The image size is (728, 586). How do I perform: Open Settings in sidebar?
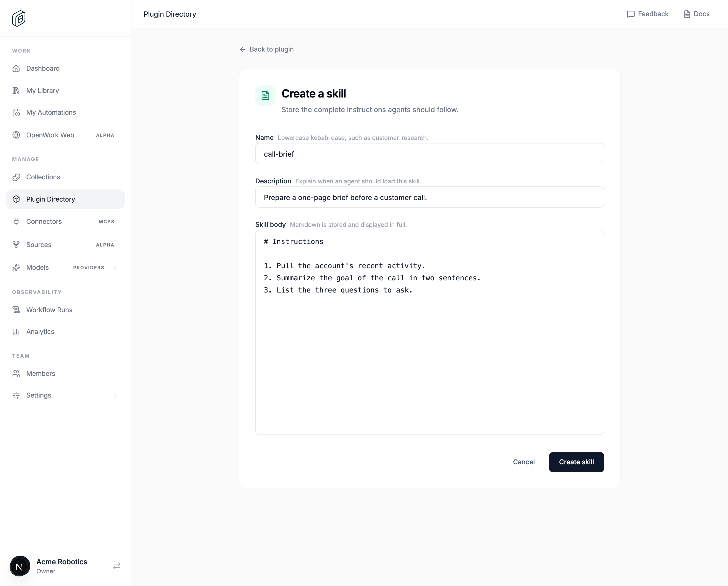tap(65, 395)
